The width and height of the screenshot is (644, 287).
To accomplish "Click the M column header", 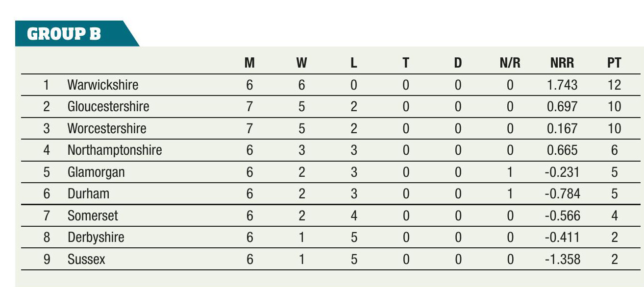I will point(249,63).
